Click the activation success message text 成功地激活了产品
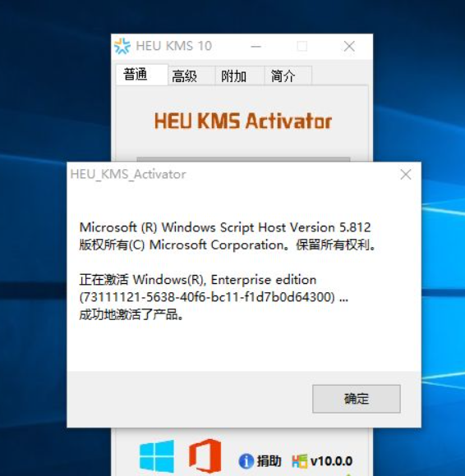 tap(131, 315)
